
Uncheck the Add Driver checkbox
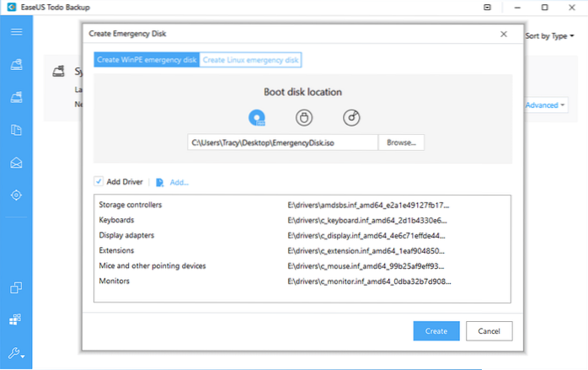point(99,181)
